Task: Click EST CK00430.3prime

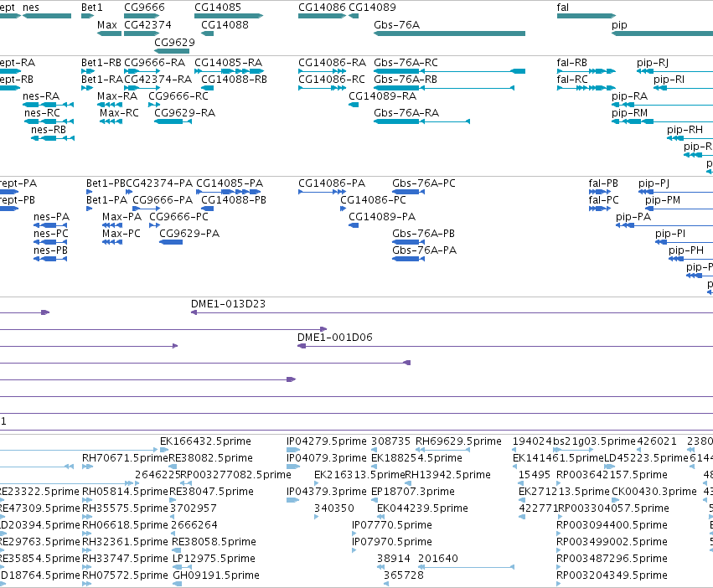Action: 654,492
